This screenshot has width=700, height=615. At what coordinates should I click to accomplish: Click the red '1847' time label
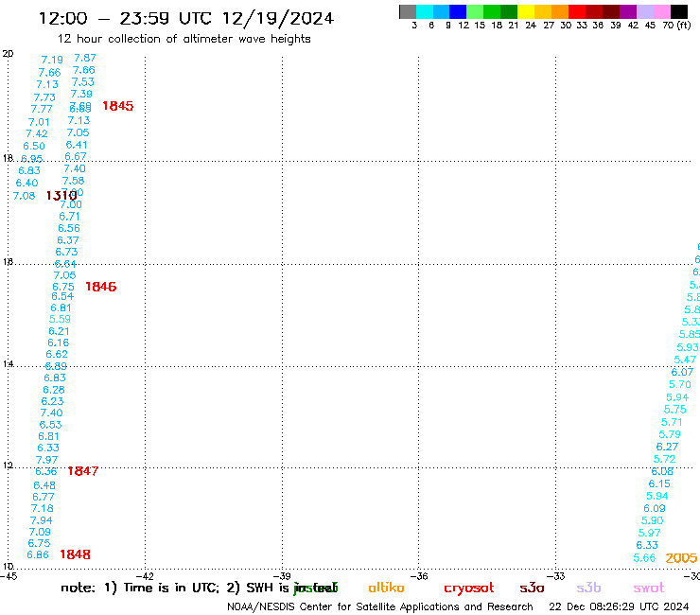coord(82,471)
